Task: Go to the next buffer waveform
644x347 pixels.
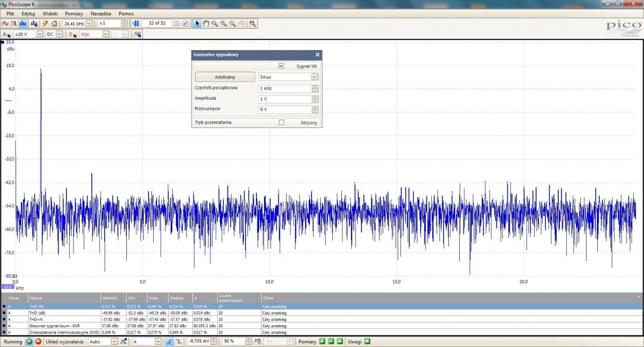Action: click(177, 23)
